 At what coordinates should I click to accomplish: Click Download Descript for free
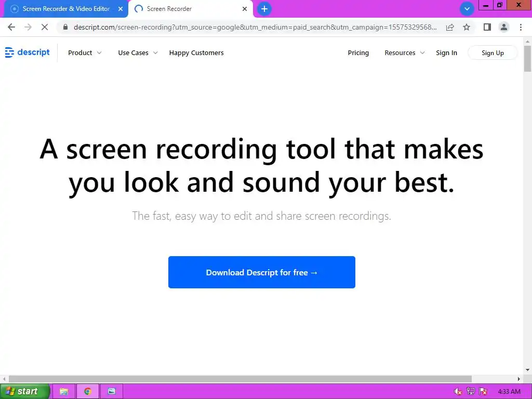[x=262, y=272]
